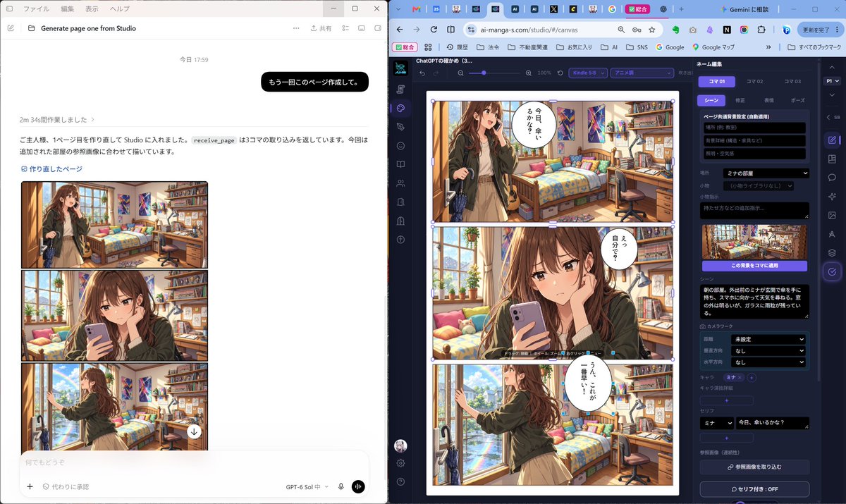Toggle 代わりに承認 in the ChatGPT input bar
This screenshot has height=504, width=846.
click(66, 486)
